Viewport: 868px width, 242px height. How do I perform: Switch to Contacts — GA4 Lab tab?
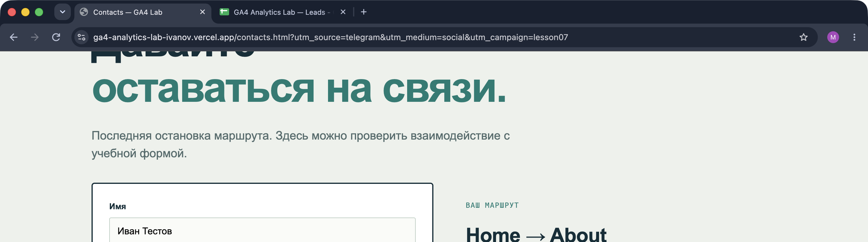click(x=143, y=12)
